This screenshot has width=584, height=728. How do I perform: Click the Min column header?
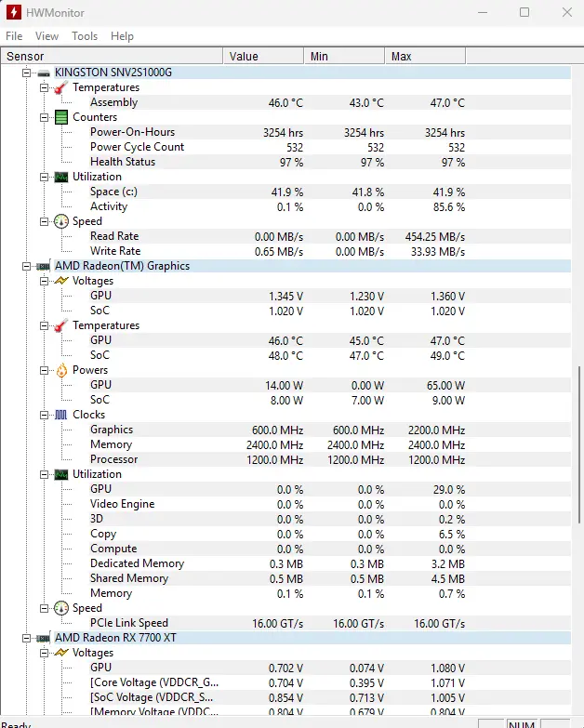pos(344,56)
